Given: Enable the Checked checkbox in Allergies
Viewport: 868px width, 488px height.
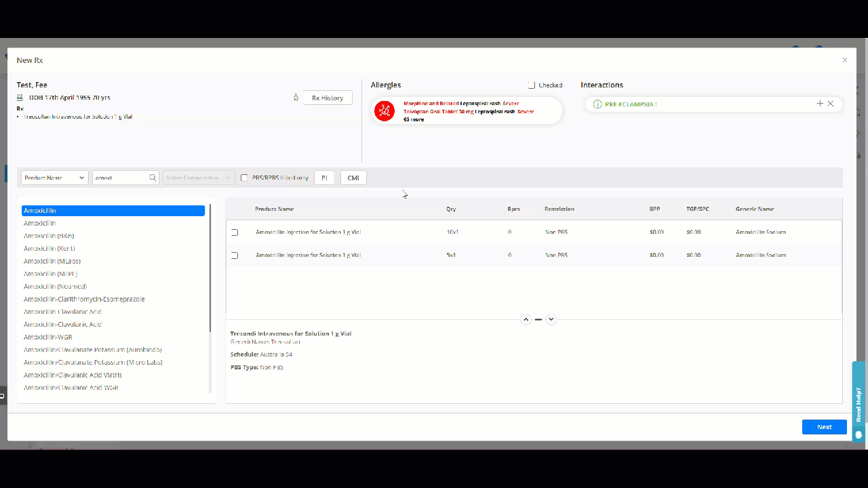Looking at the screenshot, I should [531, 85].
